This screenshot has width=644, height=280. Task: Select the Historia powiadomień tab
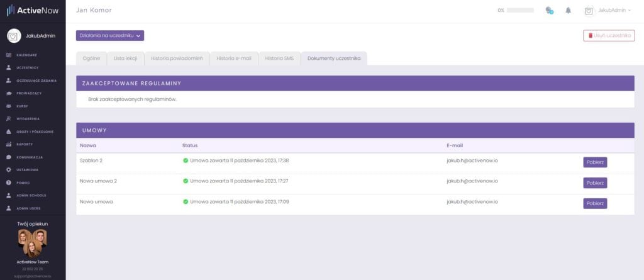[177, 59]
